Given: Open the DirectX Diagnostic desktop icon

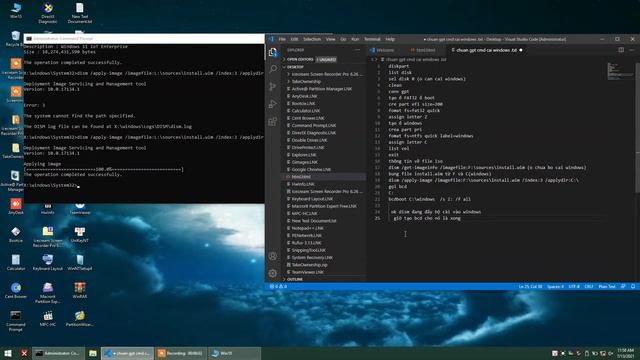Looking at the screenshot, I should [x=48, y=13].
